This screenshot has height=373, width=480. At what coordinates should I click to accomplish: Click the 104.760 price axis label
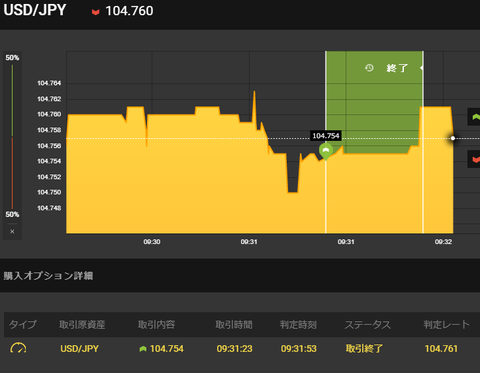click(x=49, y=114)
